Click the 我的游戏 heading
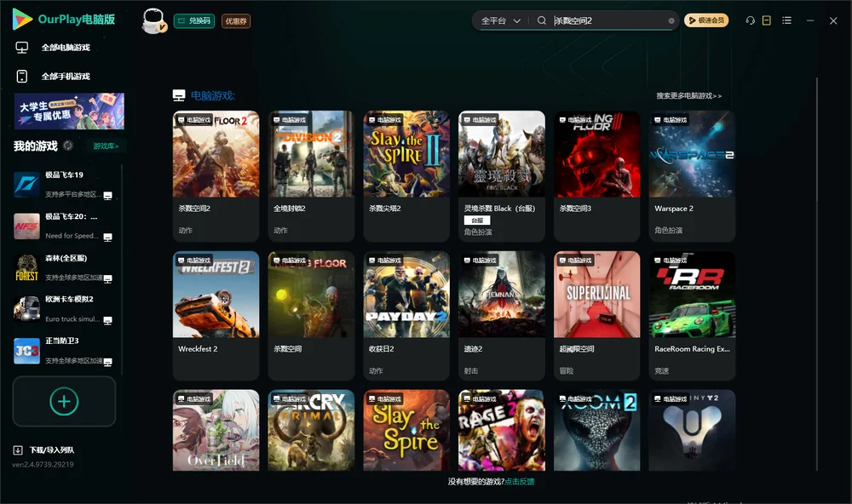The height and width of the screenshot is (504, 852). point(35,146)
